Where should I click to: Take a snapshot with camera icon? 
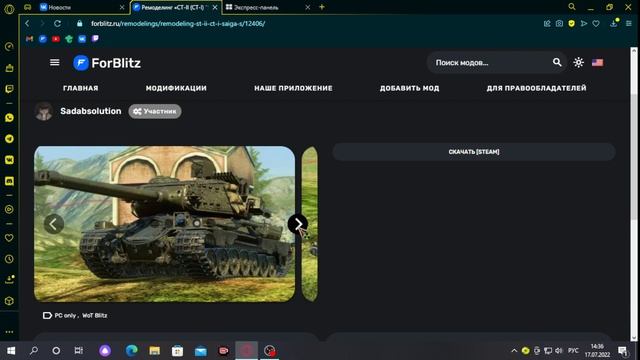(559, 24)
